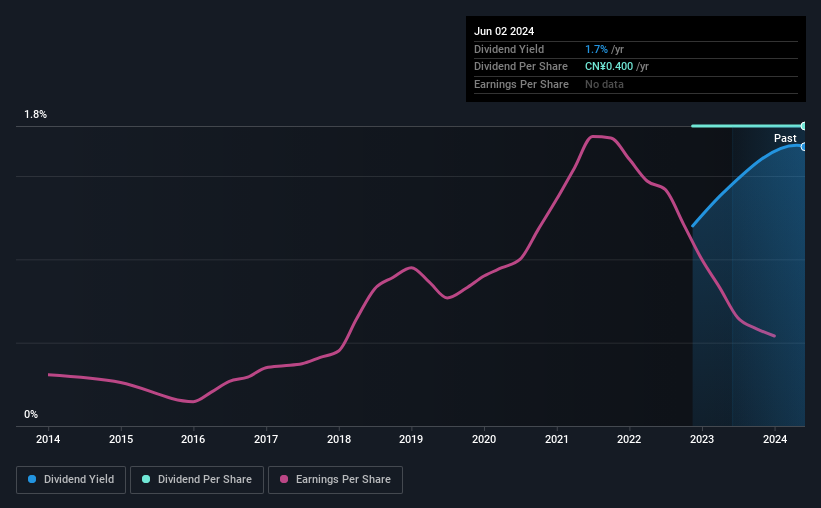
Task: Click the "No data" earnings tooltip text
Action: click(604, 84)
